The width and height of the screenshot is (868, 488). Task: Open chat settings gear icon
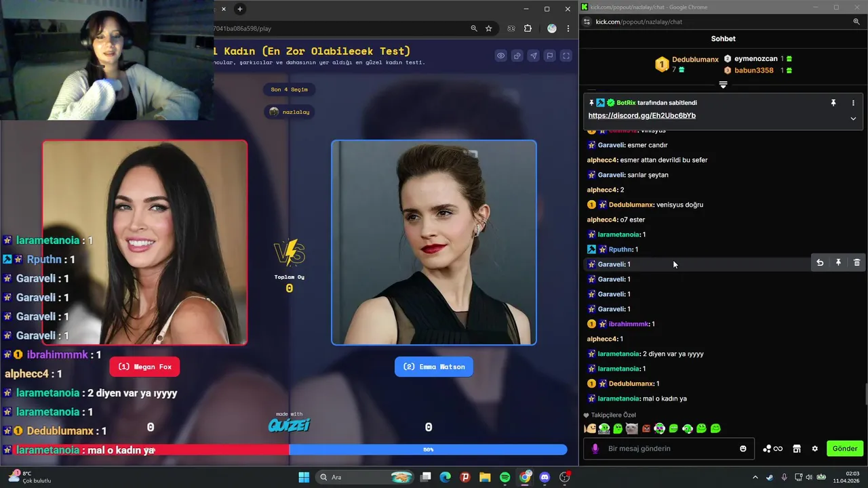click(815, 449)
